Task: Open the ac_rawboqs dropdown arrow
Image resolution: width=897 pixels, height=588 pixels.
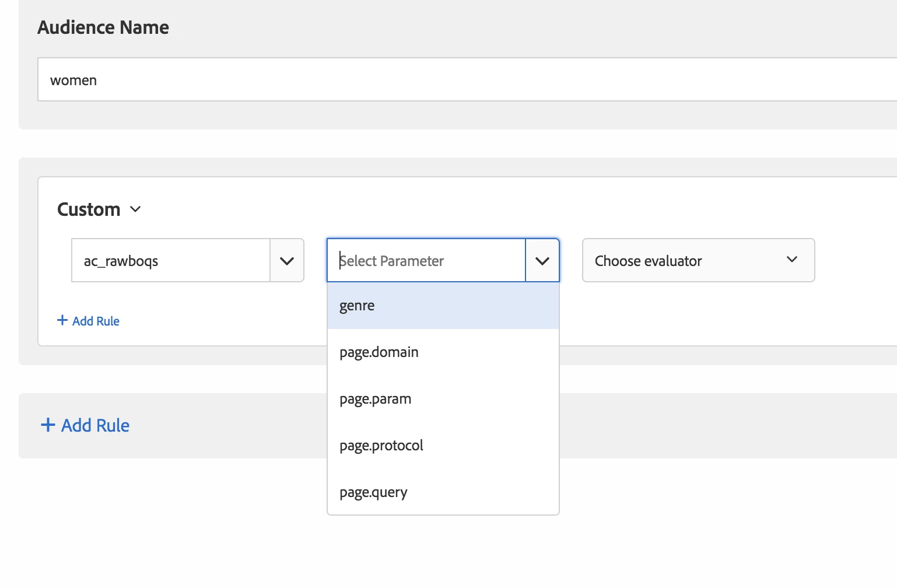Action: (x=287, y=261)
